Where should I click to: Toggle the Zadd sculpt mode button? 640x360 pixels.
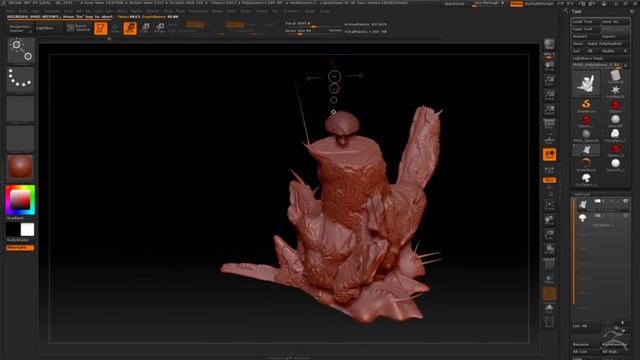(x=235, y=25)
